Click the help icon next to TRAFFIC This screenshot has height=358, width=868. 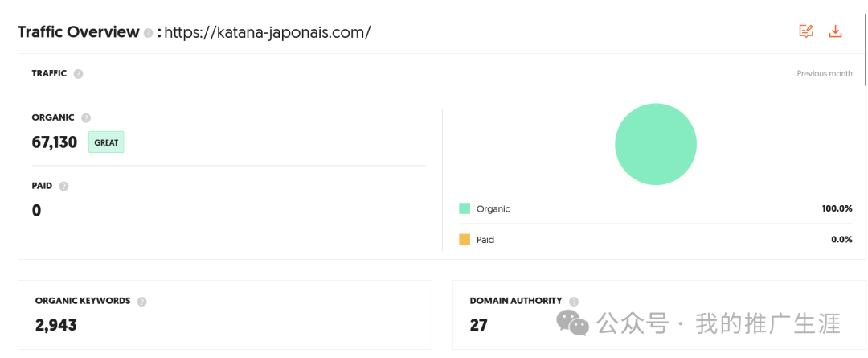click(78, 74)
